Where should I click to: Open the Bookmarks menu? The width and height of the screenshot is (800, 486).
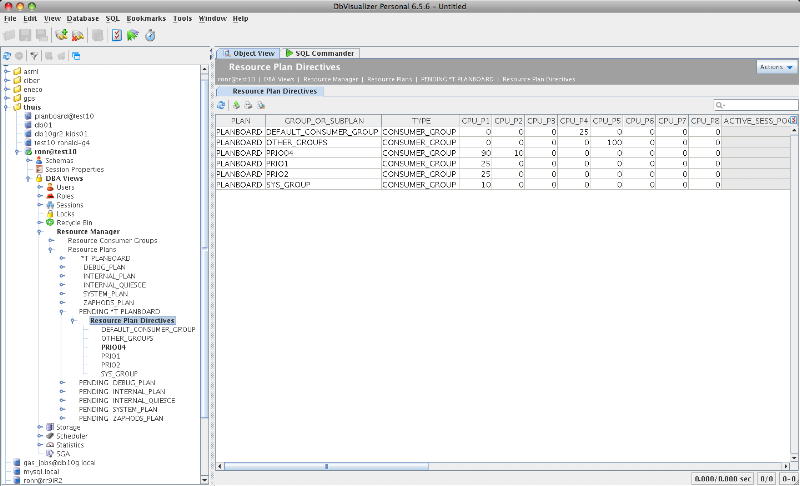[146, 18]
